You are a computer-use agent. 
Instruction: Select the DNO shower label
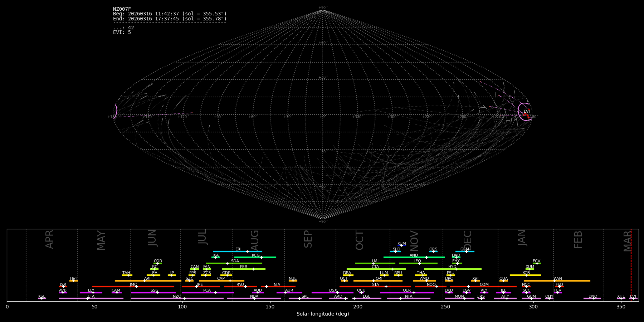pos(593,297)
